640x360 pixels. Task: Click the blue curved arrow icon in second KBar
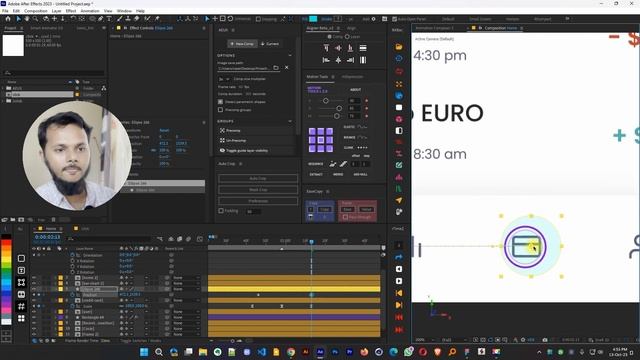coord(399,257)
